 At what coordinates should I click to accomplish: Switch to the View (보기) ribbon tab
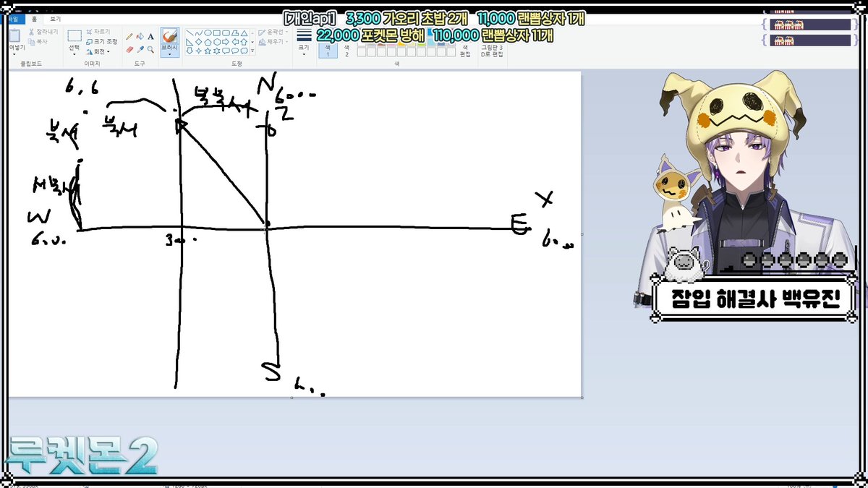tap(55, 19)
